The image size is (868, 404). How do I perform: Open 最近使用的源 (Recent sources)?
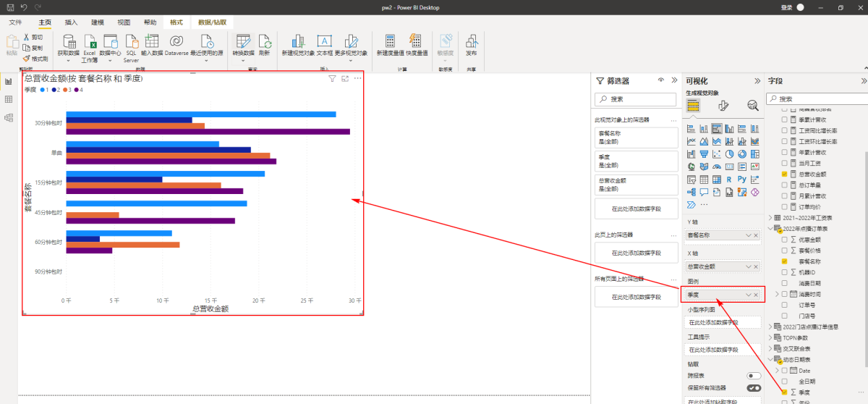tap(207, 48)
